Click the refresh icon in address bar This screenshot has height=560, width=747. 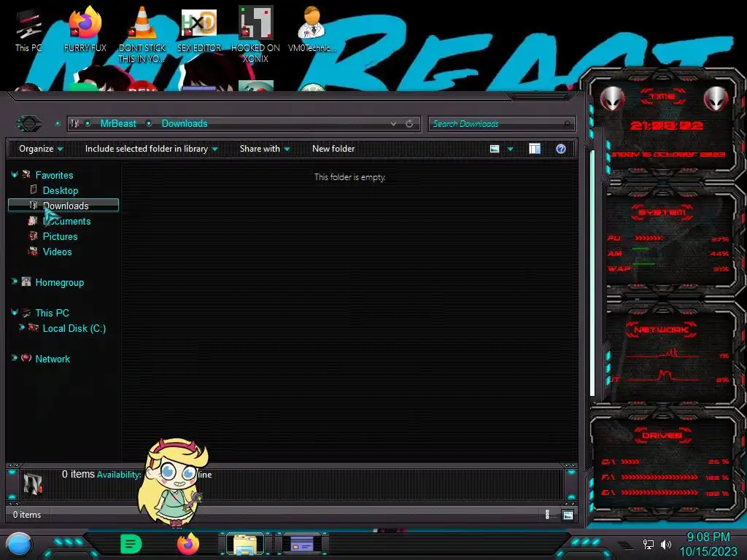pyautogui.click(x=409, y=124)
